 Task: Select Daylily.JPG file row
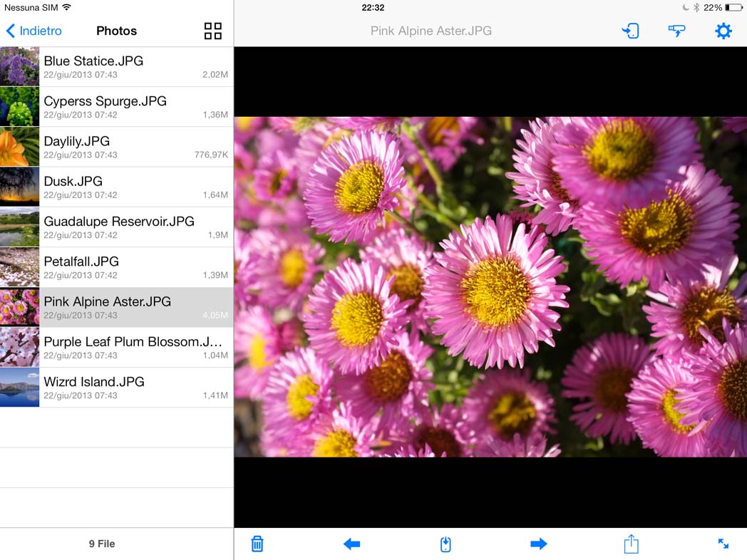click(x=117, y=147)
